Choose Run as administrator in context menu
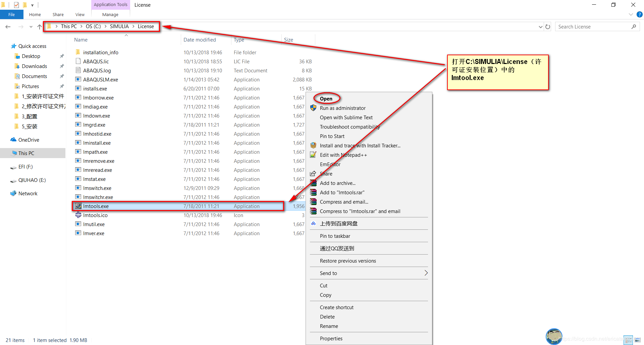644x345 pixels. click(x=342, y=108)
